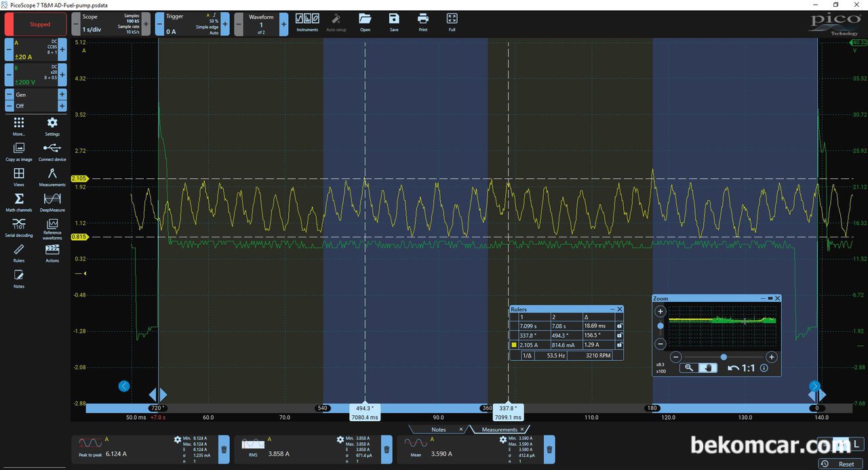
Task: Open the Settings gear
Action: (52, 126)
